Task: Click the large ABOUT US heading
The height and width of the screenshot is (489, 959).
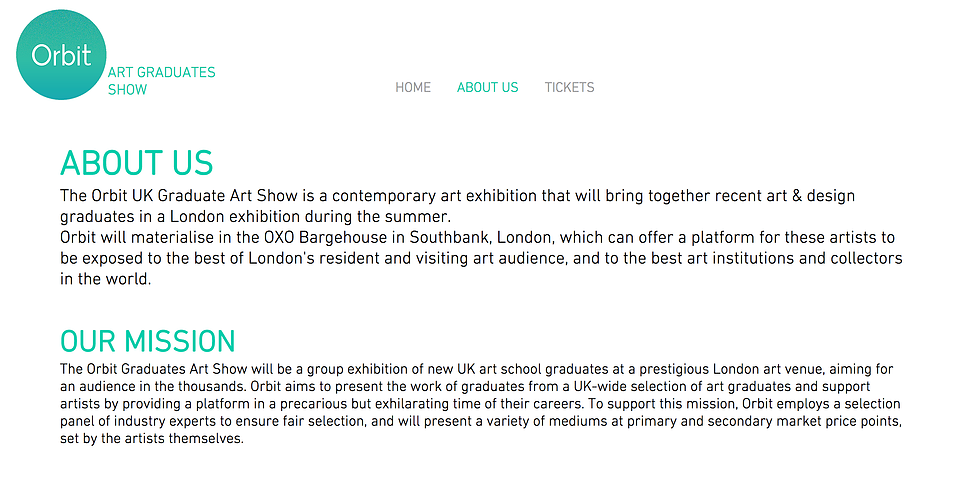Action: pyautogui.click(x=136, y=163)
